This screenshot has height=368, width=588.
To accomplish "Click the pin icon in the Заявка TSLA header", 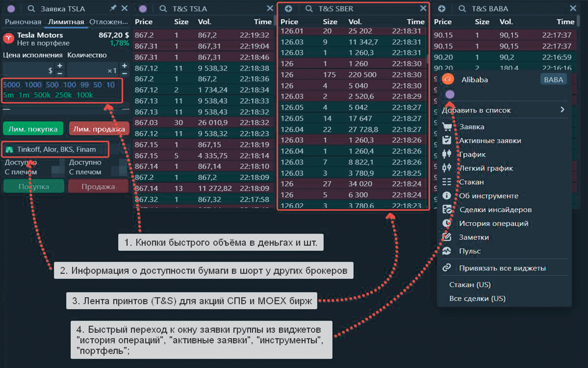I will [113, 8].
